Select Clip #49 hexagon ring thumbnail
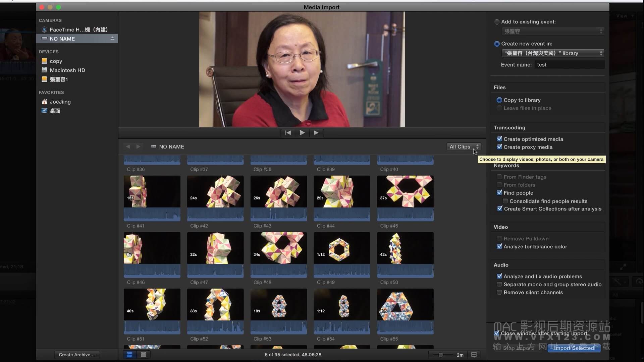Viewport: 644px width, 362px height. [342, 254]
